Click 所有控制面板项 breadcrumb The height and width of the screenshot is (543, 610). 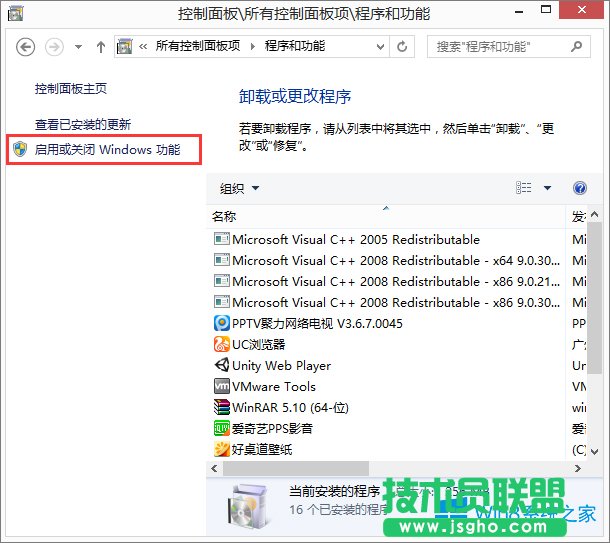pos(198,46)
